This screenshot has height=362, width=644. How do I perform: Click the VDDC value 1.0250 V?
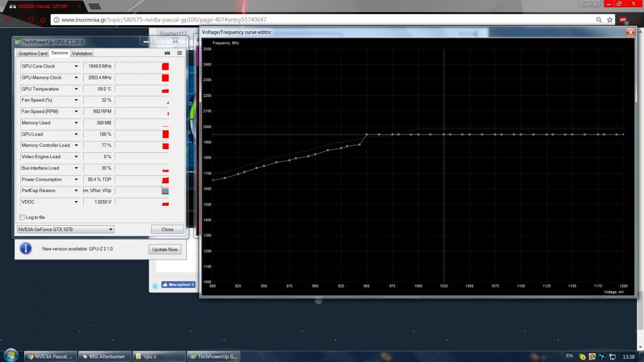(98, 202)
